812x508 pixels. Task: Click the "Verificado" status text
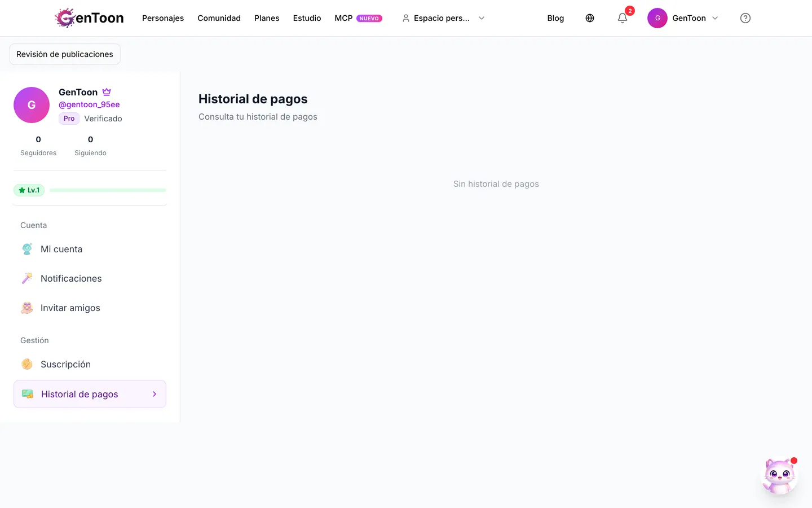(103, 119)
